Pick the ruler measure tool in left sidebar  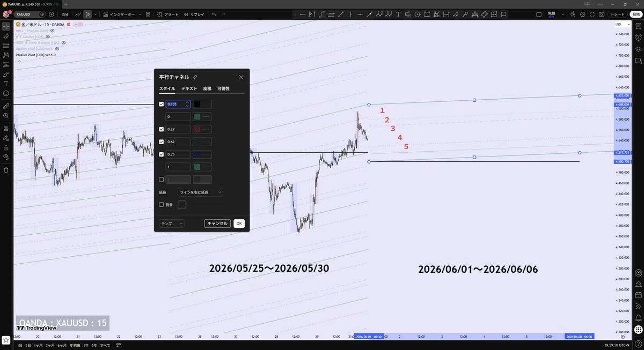6,106
